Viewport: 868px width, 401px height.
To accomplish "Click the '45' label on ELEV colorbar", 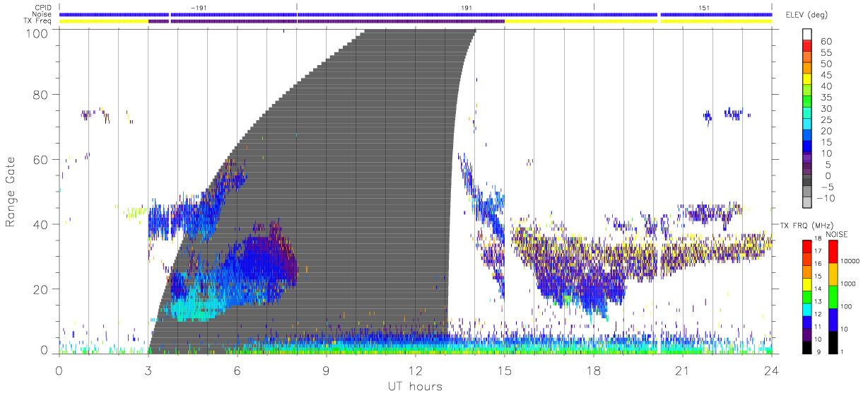I will pos(826,75).
